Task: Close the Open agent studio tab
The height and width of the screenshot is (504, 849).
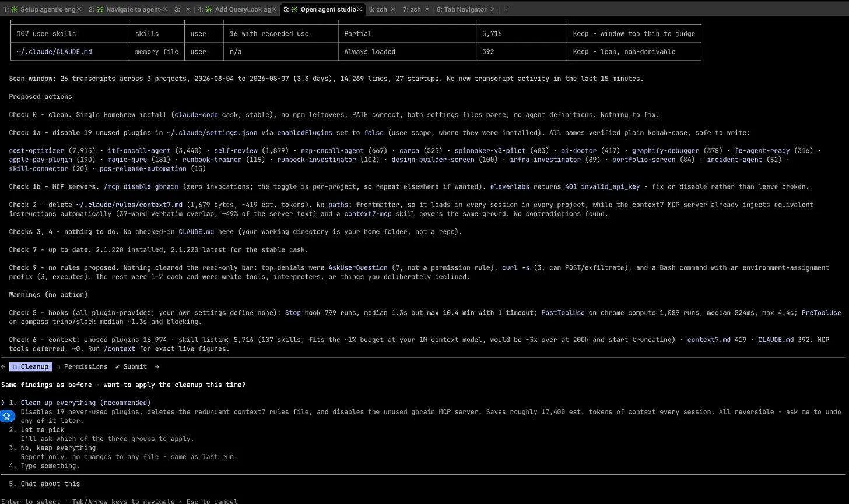Action: coord(360,9)
